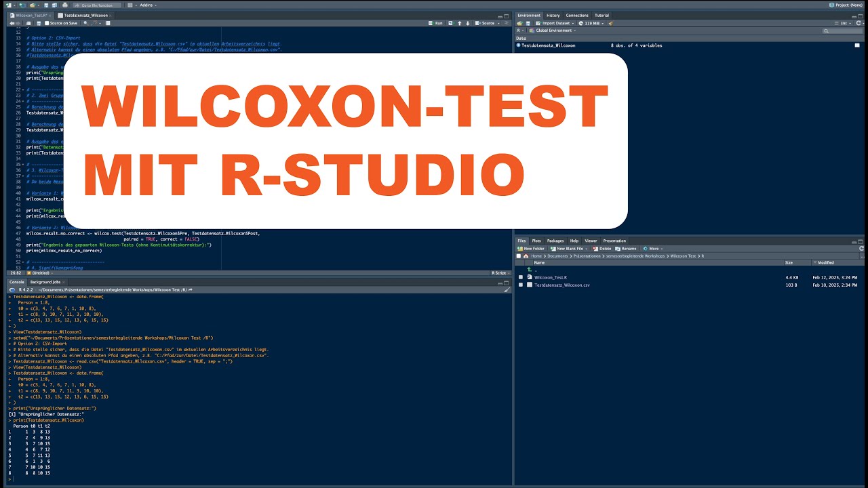Check the box next to Testdatensatz_Wilcoxon.csv

(521, 285)
